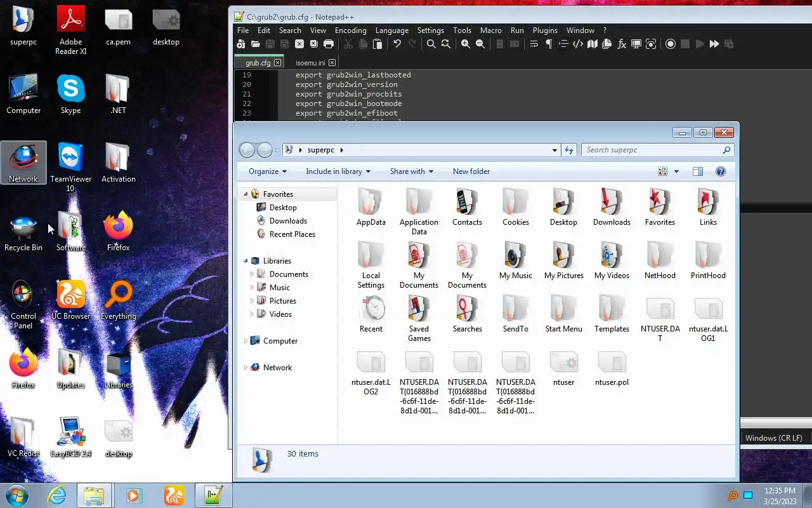Open the Start menu orb

[16, 495]
